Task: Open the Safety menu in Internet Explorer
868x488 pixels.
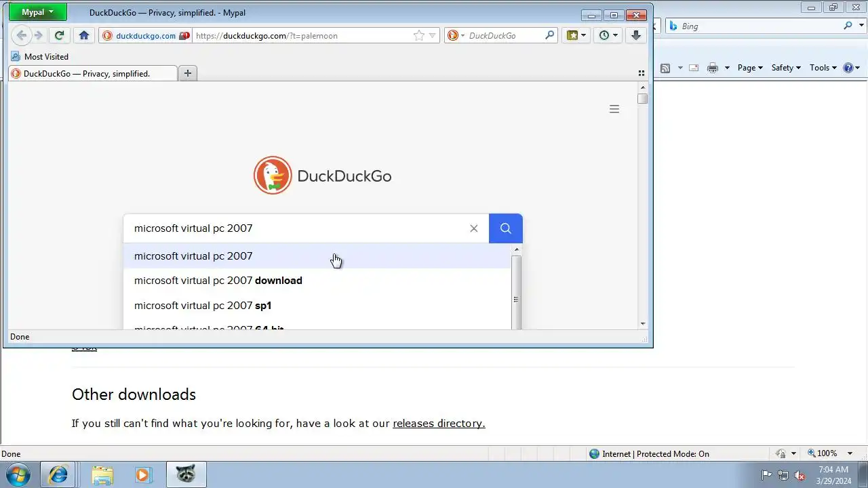Action: (786, 68)
